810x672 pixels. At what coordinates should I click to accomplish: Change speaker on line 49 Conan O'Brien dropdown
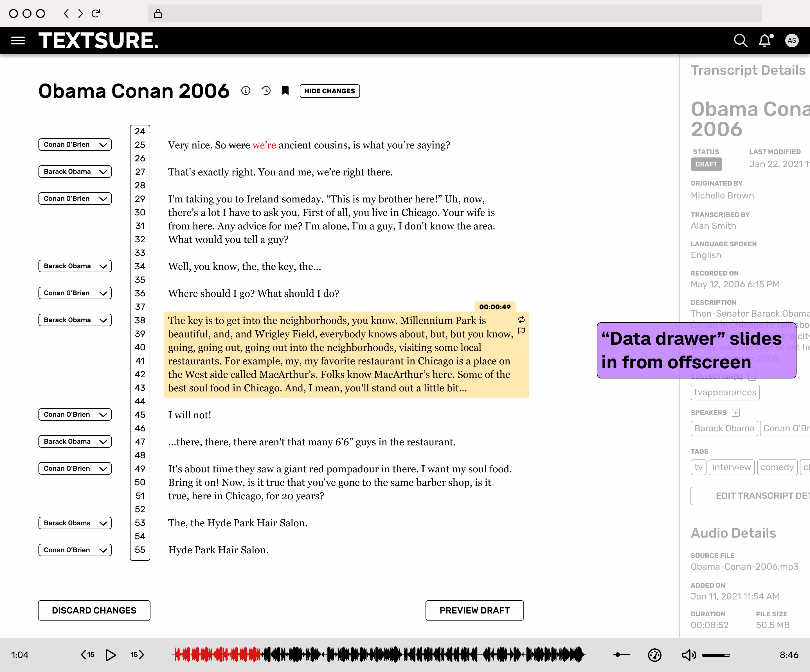[75, 468]
